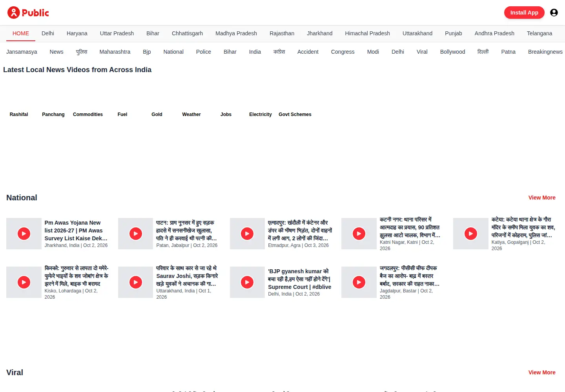Play the Patan, Jabalpur video

point(136,234)
